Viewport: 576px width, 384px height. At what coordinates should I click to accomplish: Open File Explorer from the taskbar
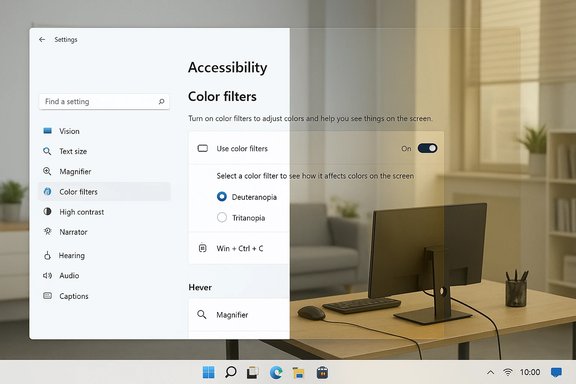pyautogui.click(x=298, y=373)
